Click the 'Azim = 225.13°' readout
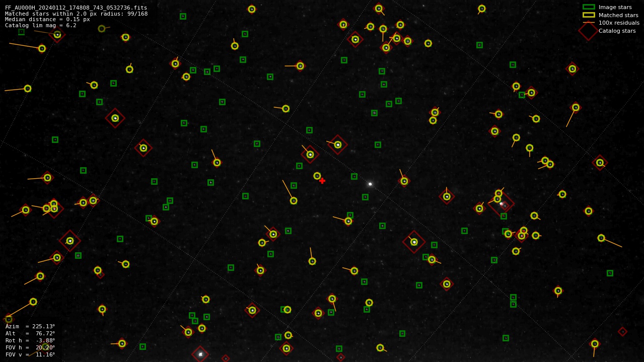Viewport: 644px width, 362px height. click(x=30, y=326)
